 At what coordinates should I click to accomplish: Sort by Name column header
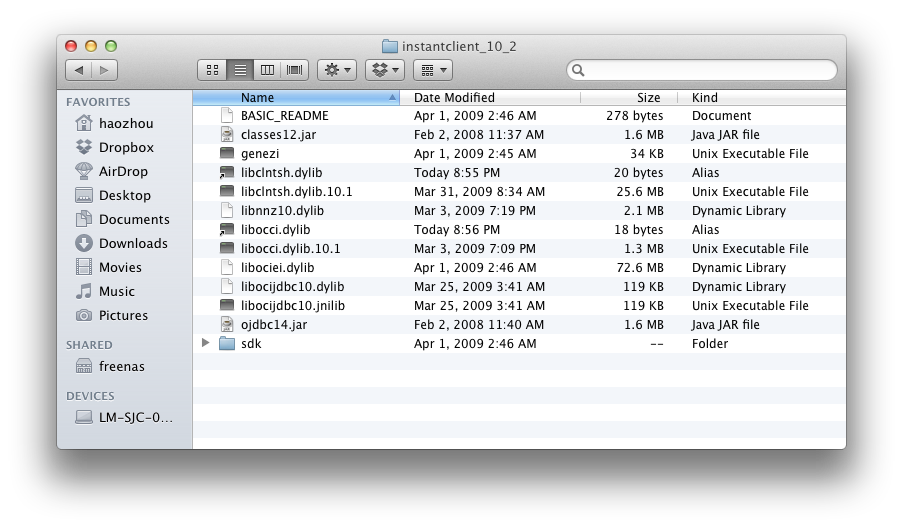coord(296,98)
